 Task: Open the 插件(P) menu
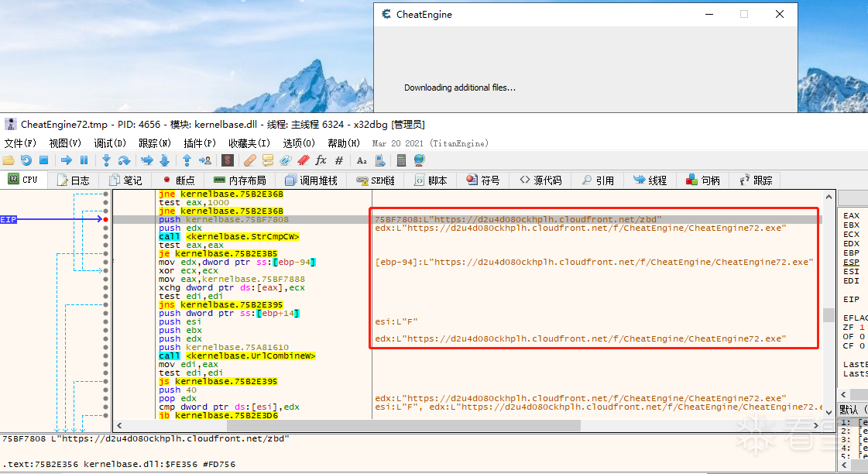click(x=200, y=143)
